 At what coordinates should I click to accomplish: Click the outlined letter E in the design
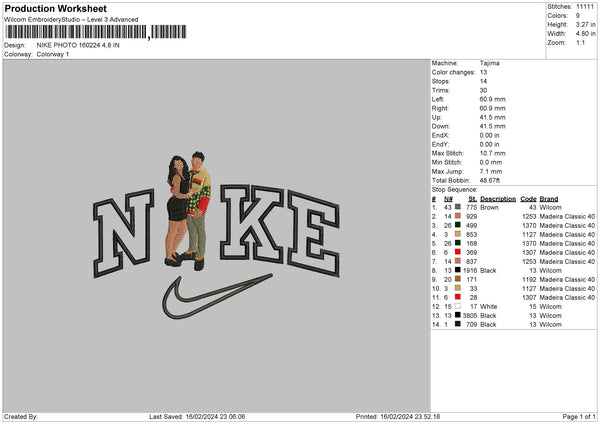tap(314, 234)
